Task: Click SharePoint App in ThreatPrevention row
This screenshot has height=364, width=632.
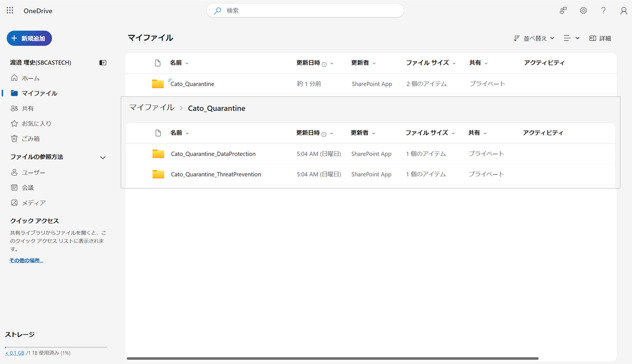Action: (x=371, y=175)
